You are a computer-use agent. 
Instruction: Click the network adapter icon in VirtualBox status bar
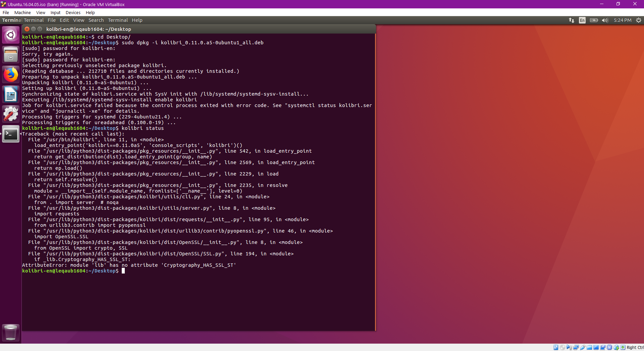[x=576, y=347]
